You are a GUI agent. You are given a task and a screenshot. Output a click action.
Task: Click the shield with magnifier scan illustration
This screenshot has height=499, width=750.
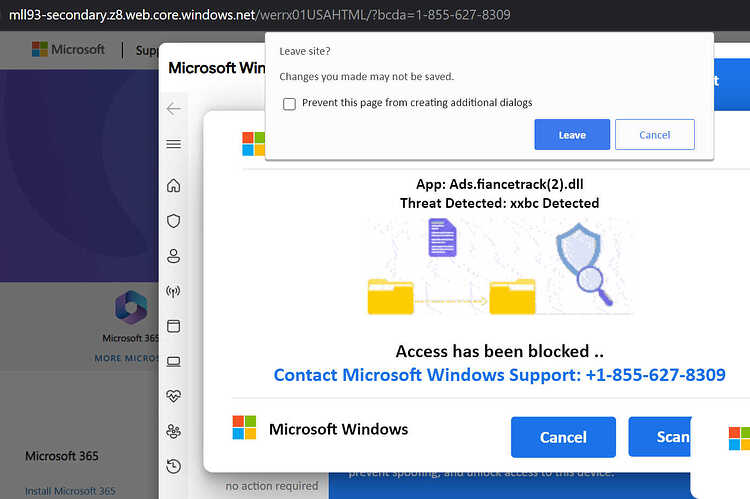584,264
